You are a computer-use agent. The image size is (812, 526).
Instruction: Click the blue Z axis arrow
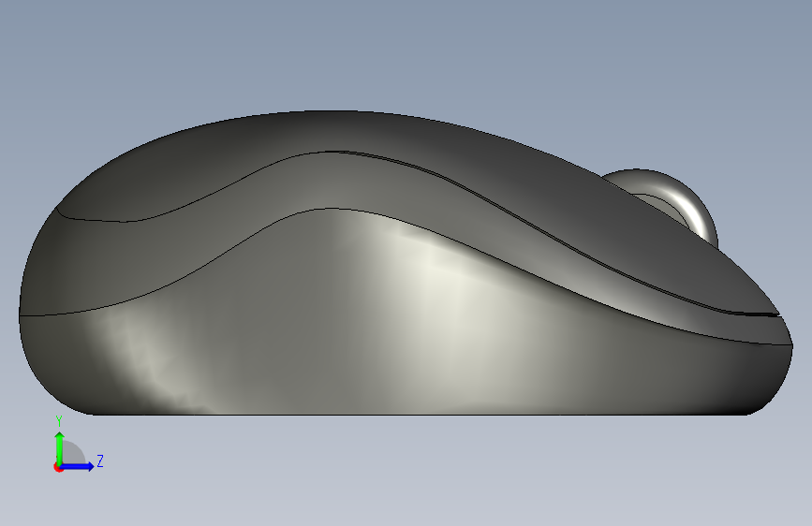point(78,466)
